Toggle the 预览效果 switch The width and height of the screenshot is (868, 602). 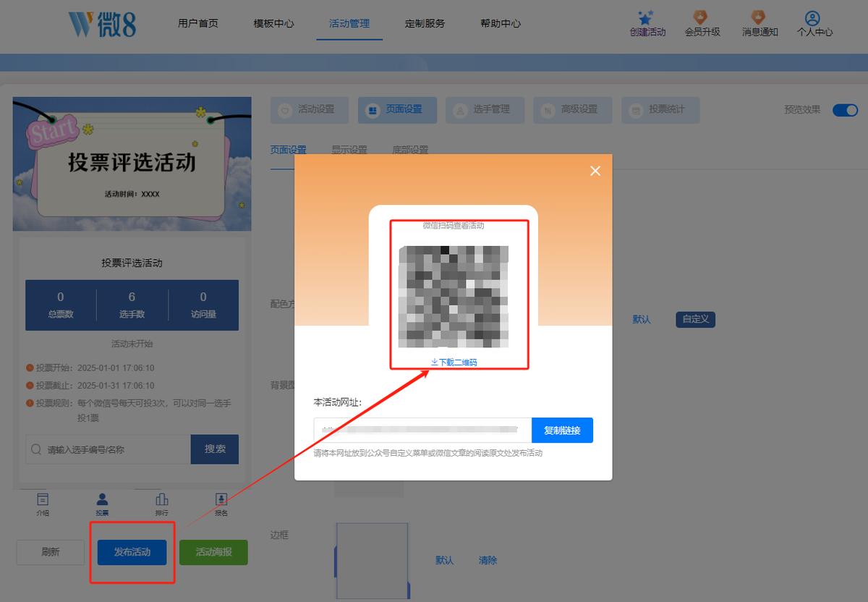click(845, 110)
